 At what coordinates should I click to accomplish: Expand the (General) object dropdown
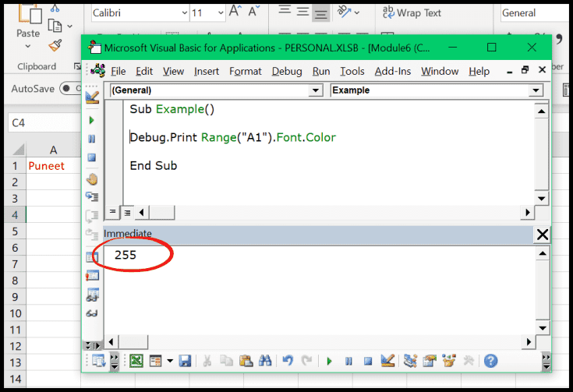pos(316,90)
